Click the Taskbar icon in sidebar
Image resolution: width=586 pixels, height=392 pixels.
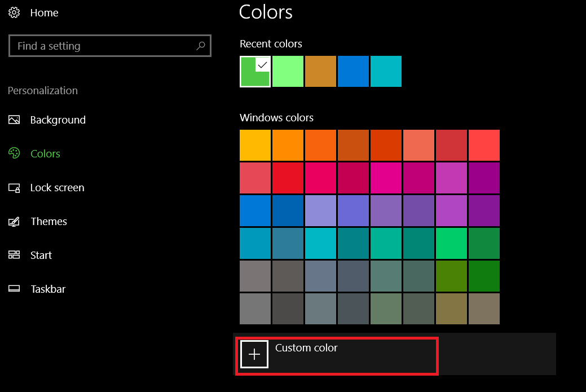click(15, 289)
